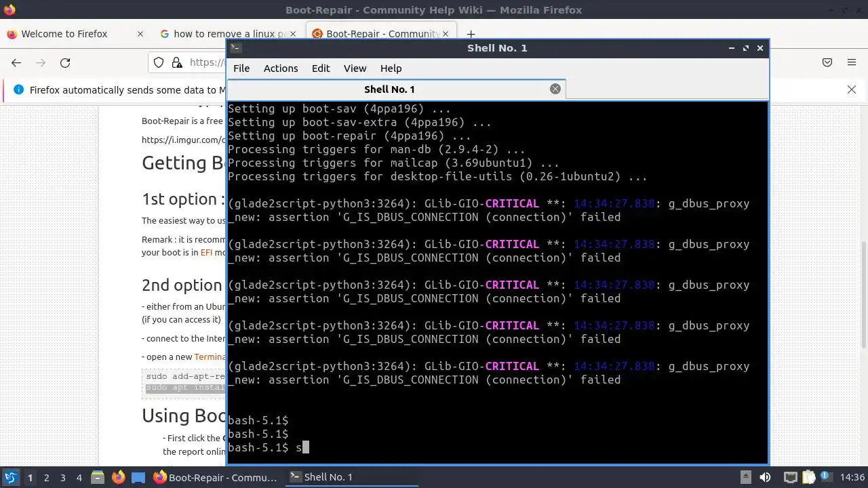The image size is (868, 488).
Task: Click the terminal window menu icon in titlebar
Action: point(235,47)
